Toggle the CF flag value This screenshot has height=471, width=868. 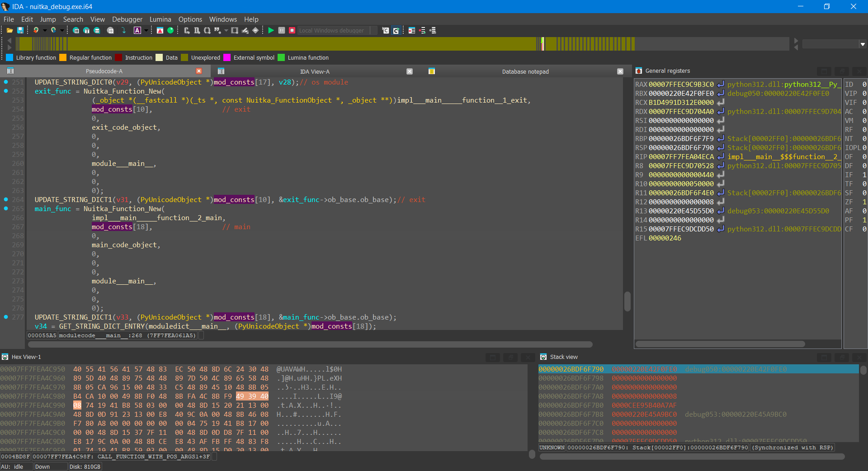[x=864, y=229]
